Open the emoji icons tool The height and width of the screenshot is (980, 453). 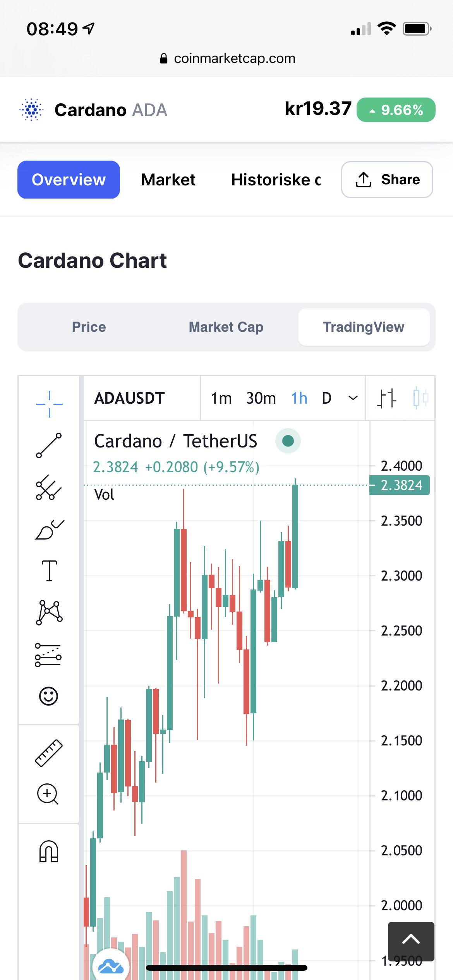coord(49,696)
